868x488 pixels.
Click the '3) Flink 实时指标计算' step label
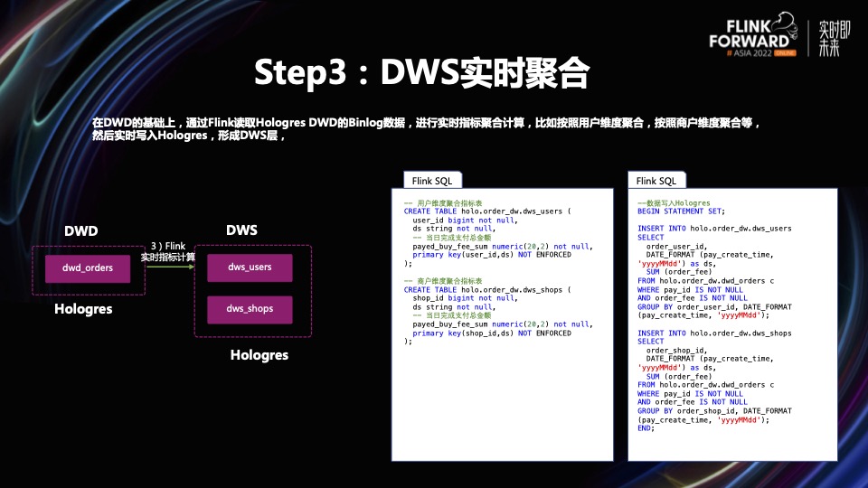(x=168, y=251)
